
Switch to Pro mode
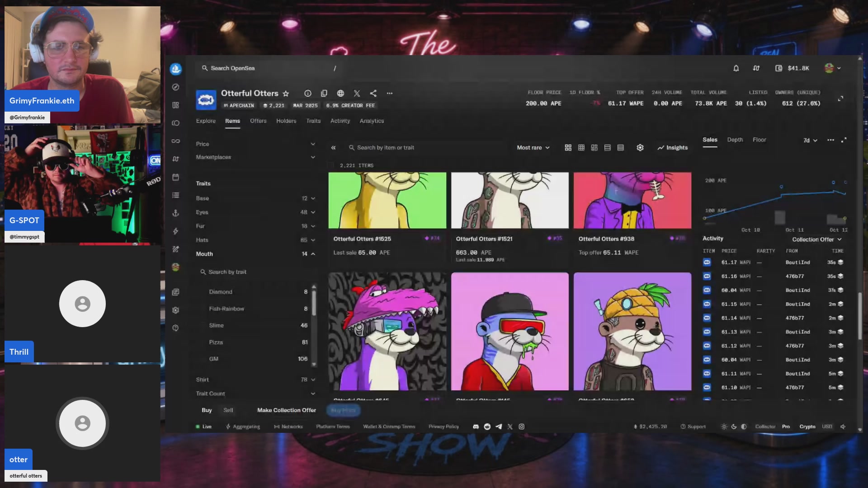tap(786, 427)
